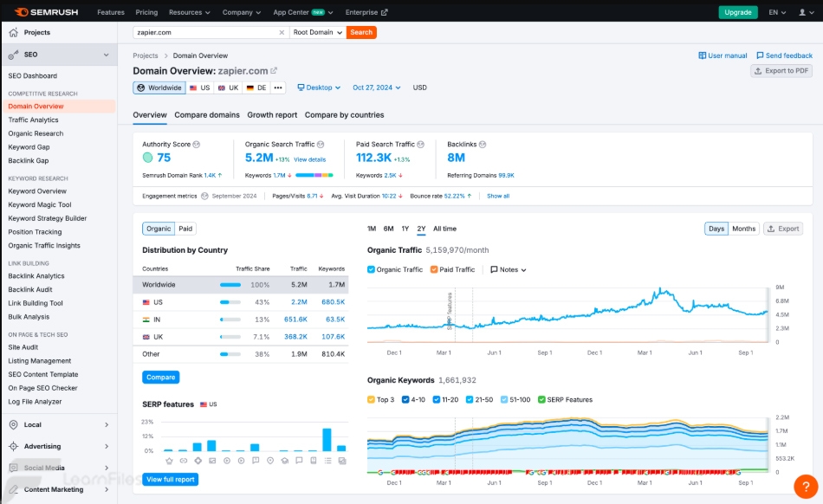
Task: Expand the Company menu
Action: 242,12
